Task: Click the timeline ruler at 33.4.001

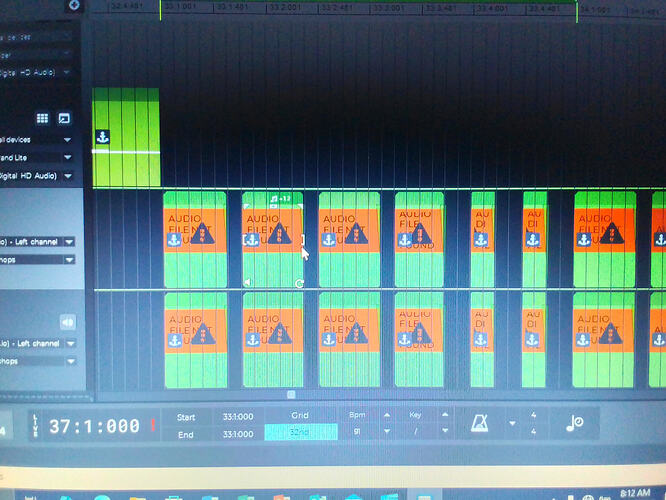Action: pyautogui.click(x=492, y=8)
